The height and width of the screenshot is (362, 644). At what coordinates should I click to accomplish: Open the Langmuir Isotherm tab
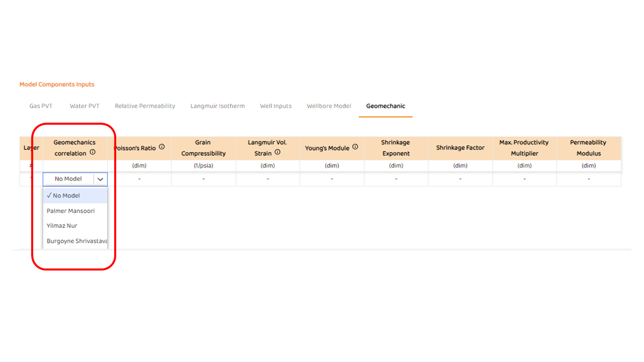[x=217, y=106]
